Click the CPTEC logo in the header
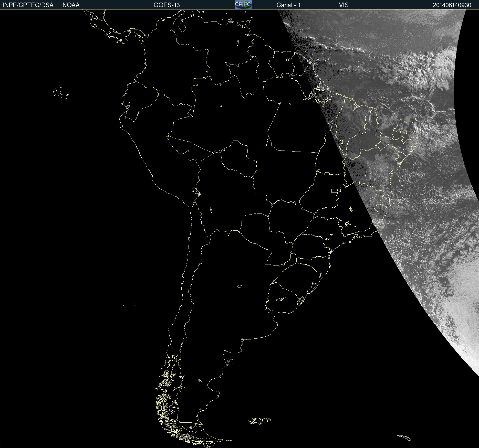This screenshot has height=448, width=479. (x=243, y=5)
